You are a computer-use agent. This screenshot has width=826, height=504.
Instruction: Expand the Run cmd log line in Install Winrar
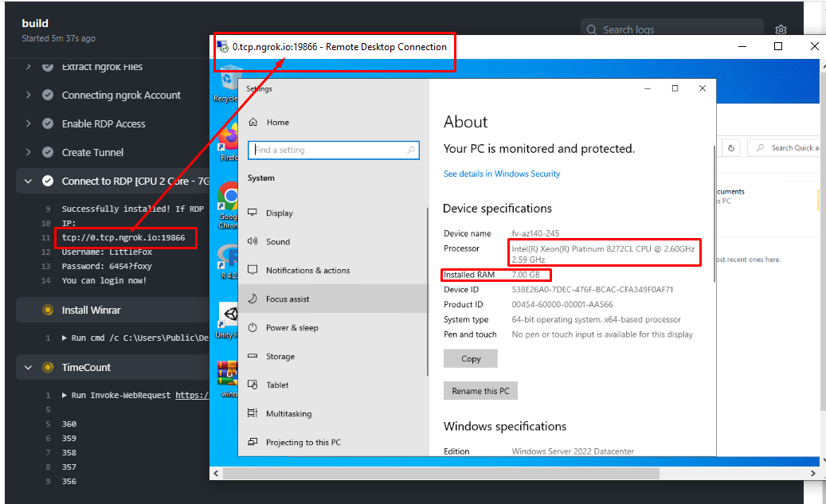point(65,338)
